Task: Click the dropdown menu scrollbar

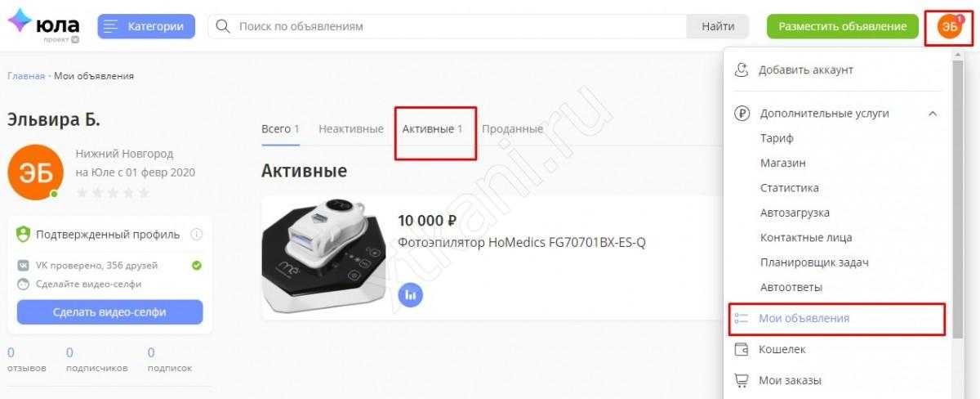Action: (x=957, y=196)
